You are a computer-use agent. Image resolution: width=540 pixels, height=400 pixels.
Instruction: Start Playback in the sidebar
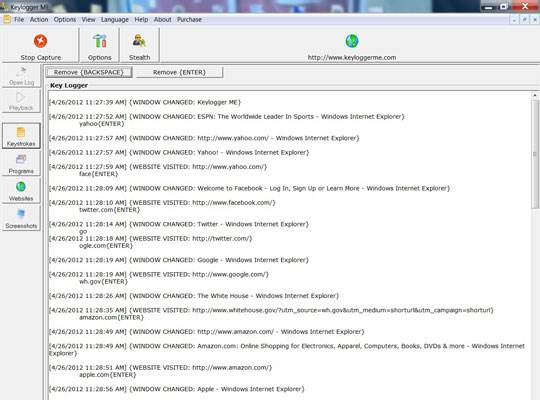click(x=21, y=101)
